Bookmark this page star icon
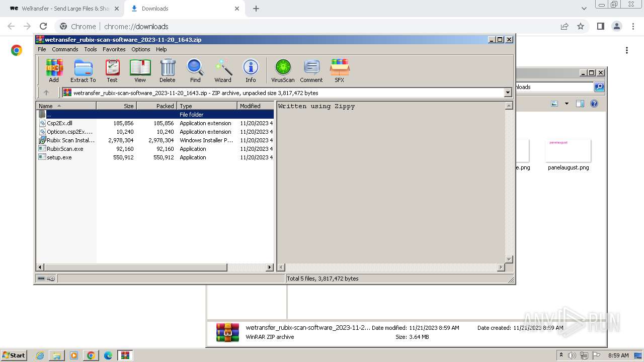Image resolution: width=644 pixels, height=362 pixels. 581,26
